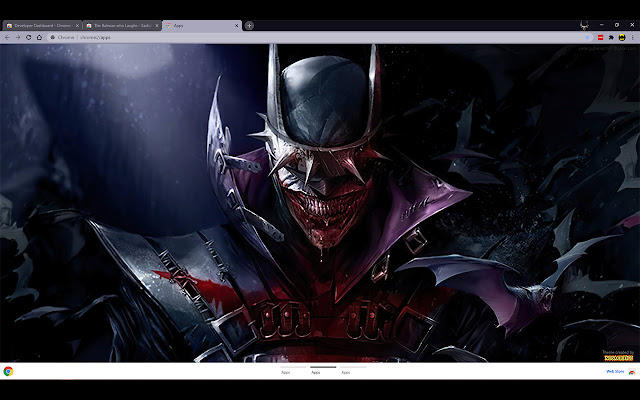Open the Chrome three-dot menu
Screen dimensions: 640x400
[x=633, y=37]
